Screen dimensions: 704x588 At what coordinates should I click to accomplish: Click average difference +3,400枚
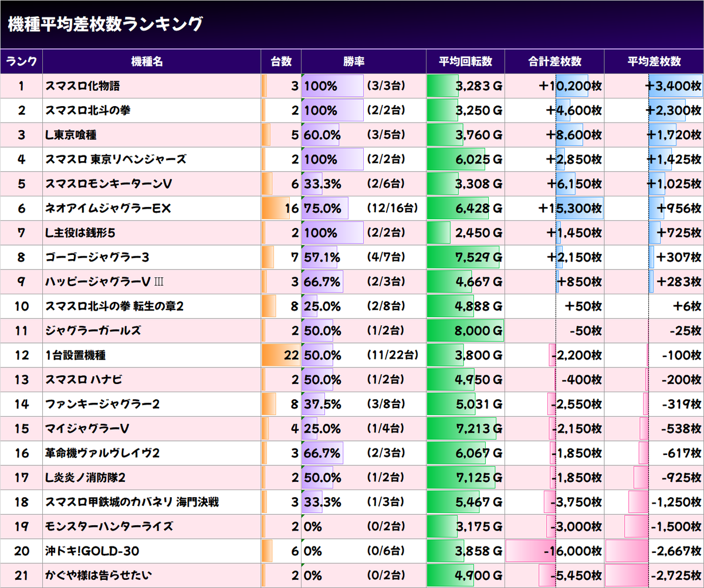(673, 86)
